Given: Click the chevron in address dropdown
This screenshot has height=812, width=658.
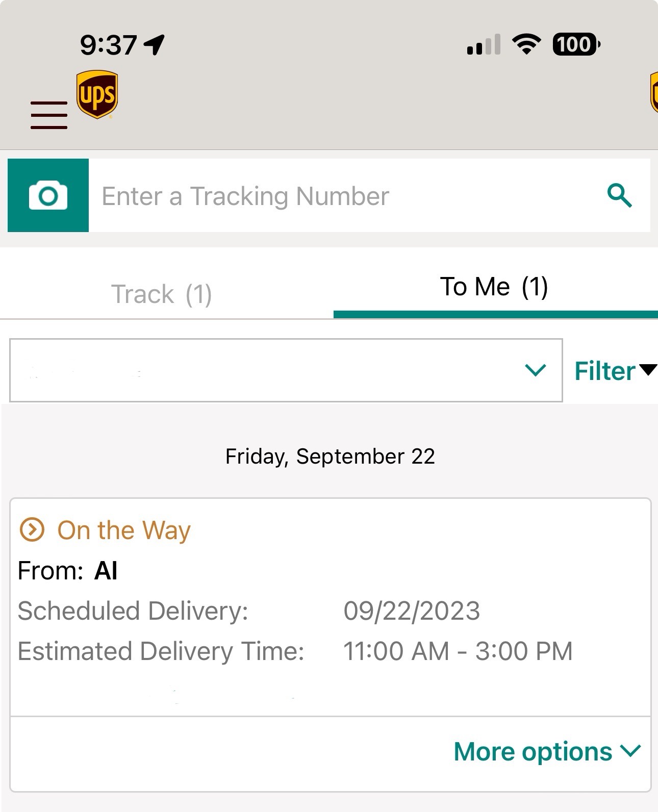Looking at the screenshot, I should [535, 370].
